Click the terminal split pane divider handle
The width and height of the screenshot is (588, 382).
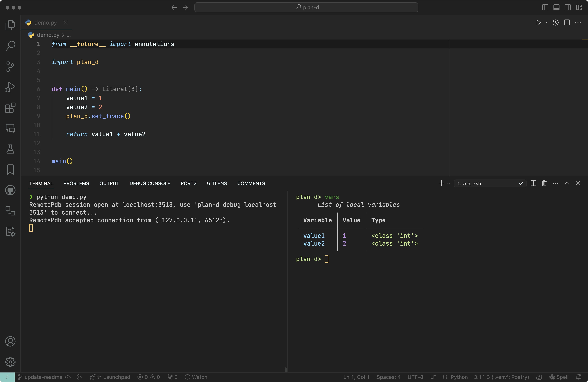pos(286,369)
